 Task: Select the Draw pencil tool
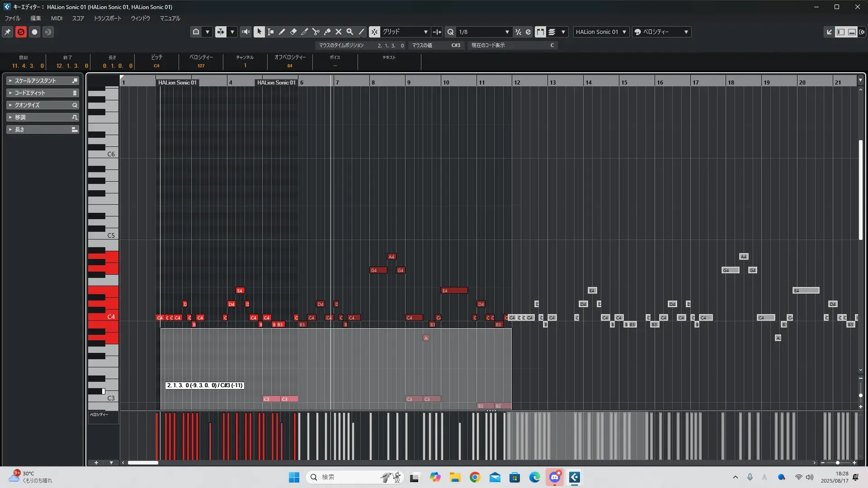[x=282, y=32]
